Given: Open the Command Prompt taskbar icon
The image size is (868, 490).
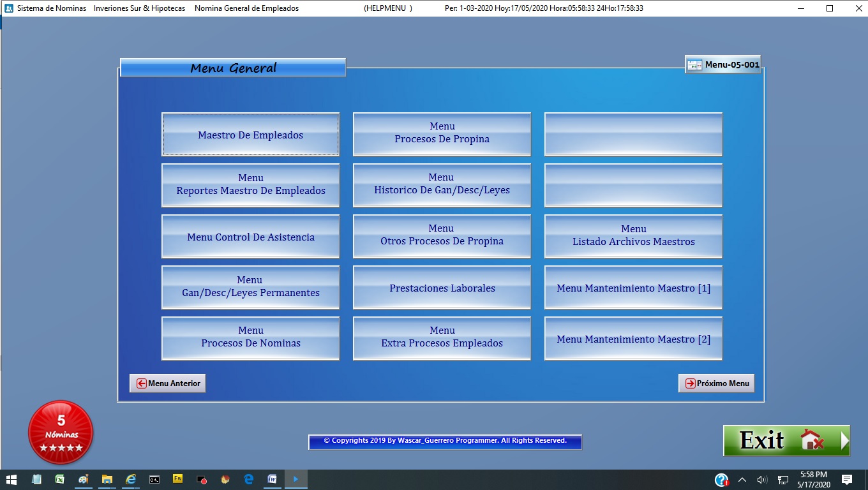Looking at the screenshot, I should (154, 479).
